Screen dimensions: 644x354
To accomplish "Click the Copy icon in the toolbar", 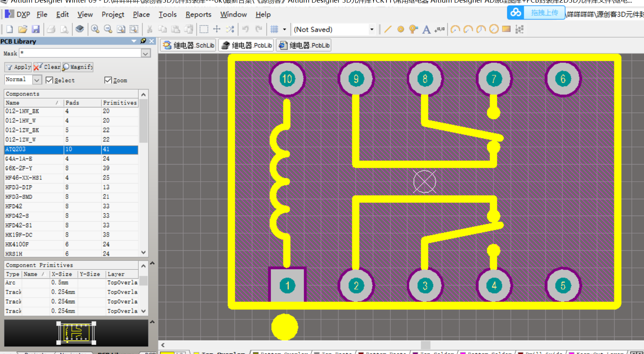I will tap(162, 29).
